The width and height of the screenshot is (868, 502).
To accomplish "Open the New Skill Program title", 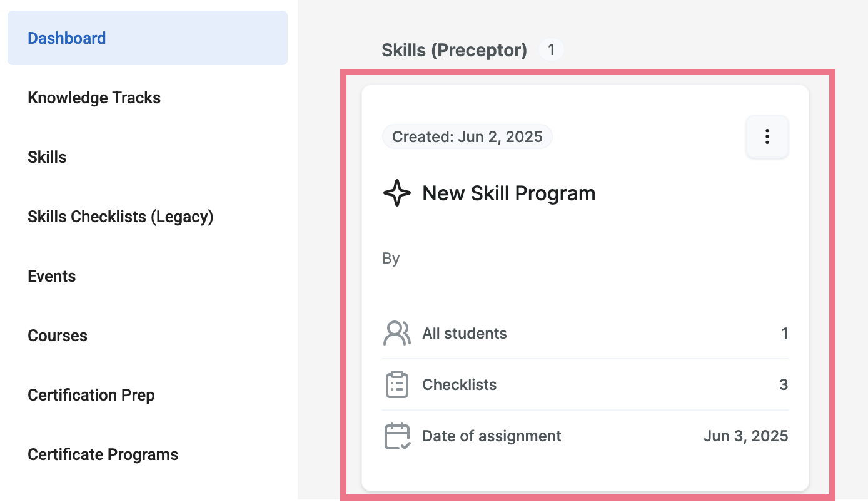I will [509, 193].
